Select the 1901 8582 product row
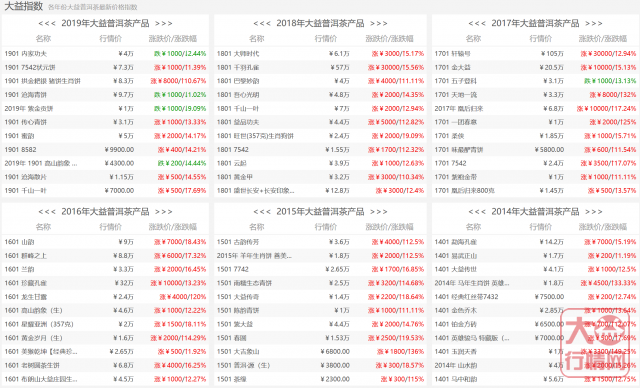The image size is (640, 388). pos(105,150)
